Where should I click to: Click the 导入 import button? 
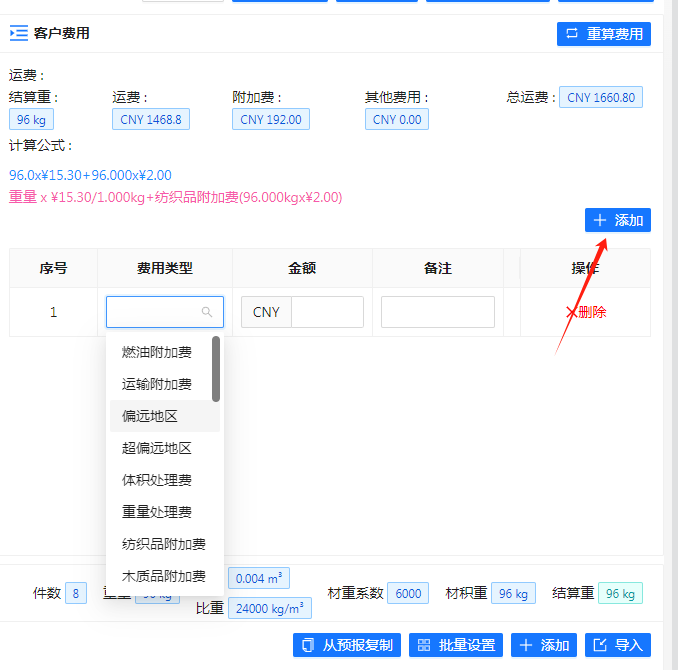(618, 645)
